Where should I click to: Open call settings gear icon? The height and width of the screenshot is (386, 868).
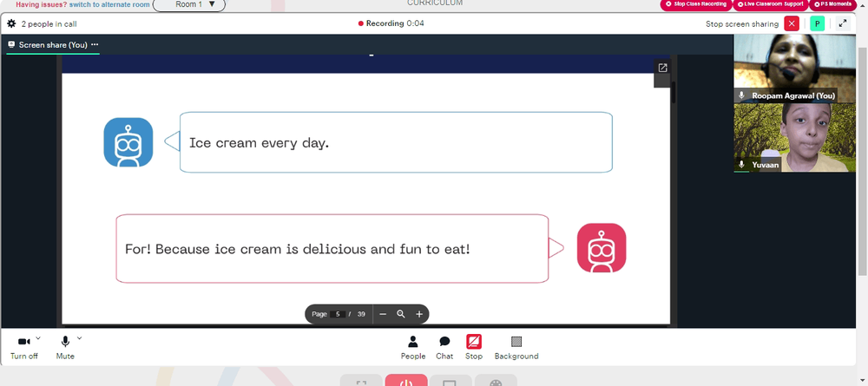coord(11,23)
